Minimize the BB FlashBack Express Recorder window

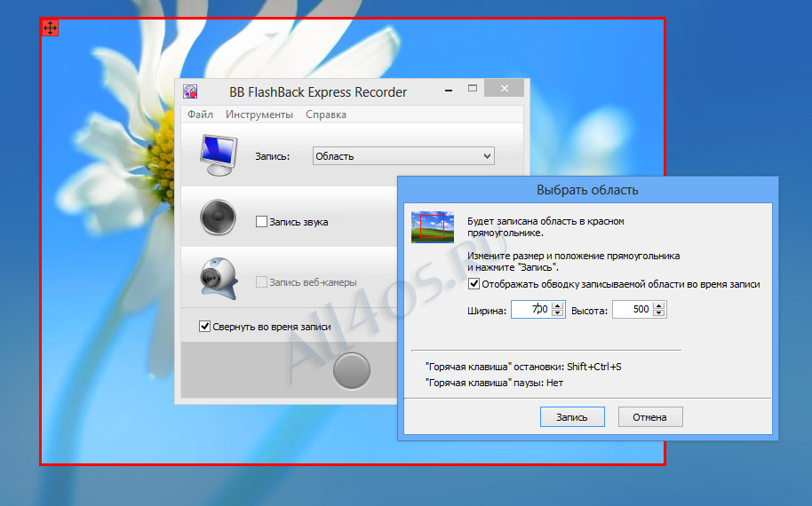449,90
